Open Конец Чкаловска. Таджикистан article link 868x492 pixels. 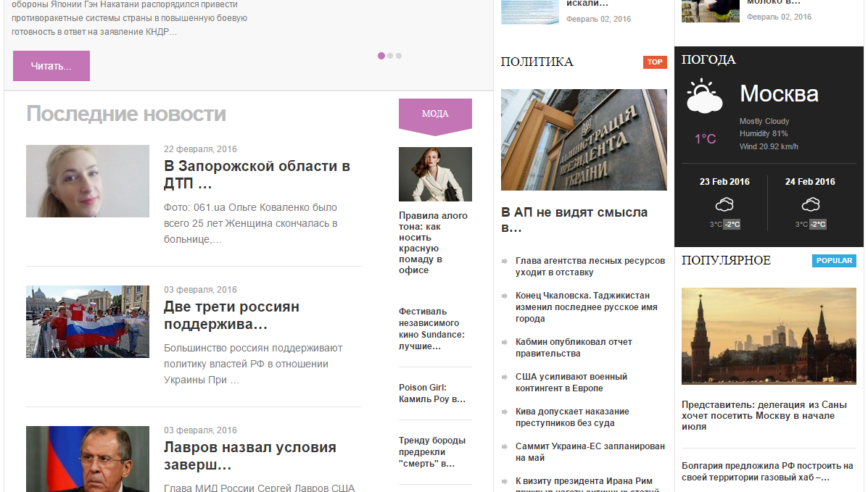point(586,307)
